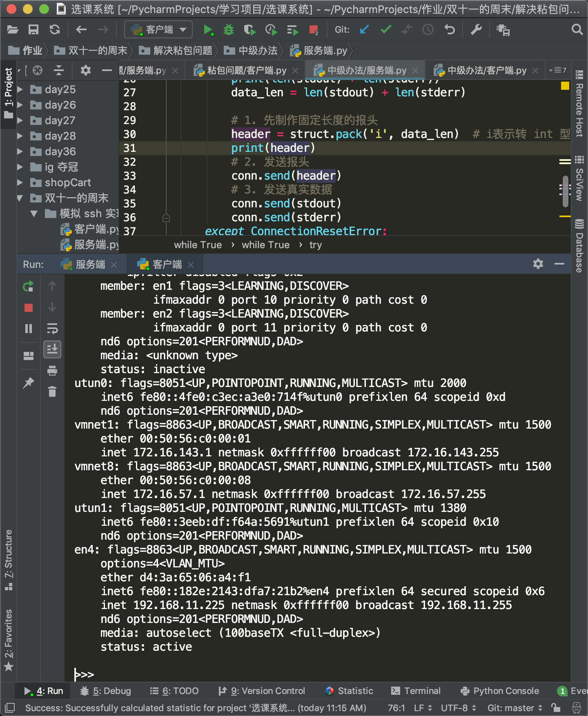Switch to 中级办法/客户端.py editor tab
Screen dimensions: 588x716
tap(486, 71)
